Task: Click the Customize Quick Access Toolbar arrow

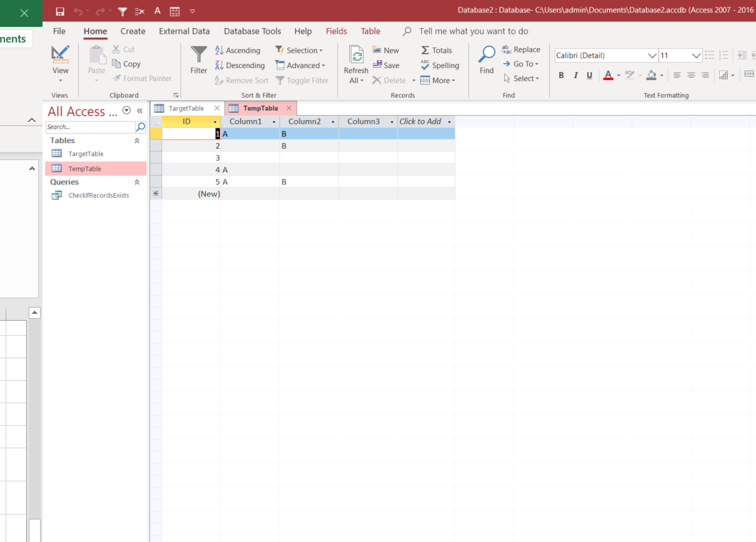Action: 192,12
